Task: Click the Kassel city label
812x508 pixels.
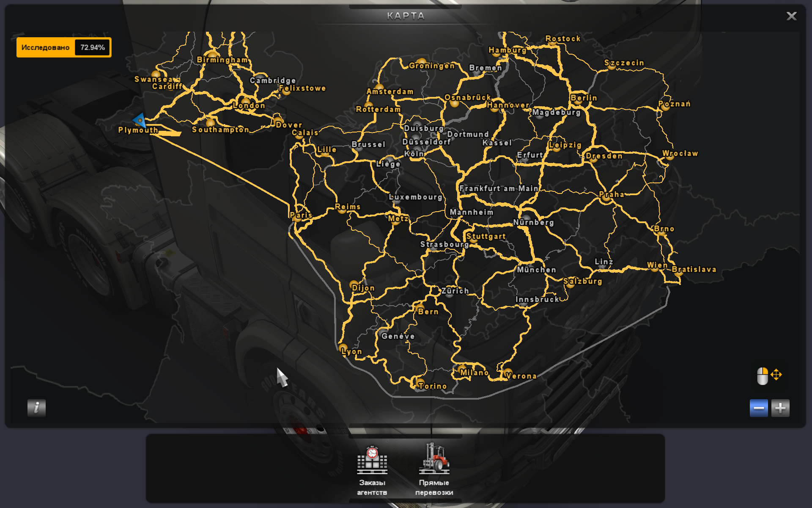Action: point(497,143)
